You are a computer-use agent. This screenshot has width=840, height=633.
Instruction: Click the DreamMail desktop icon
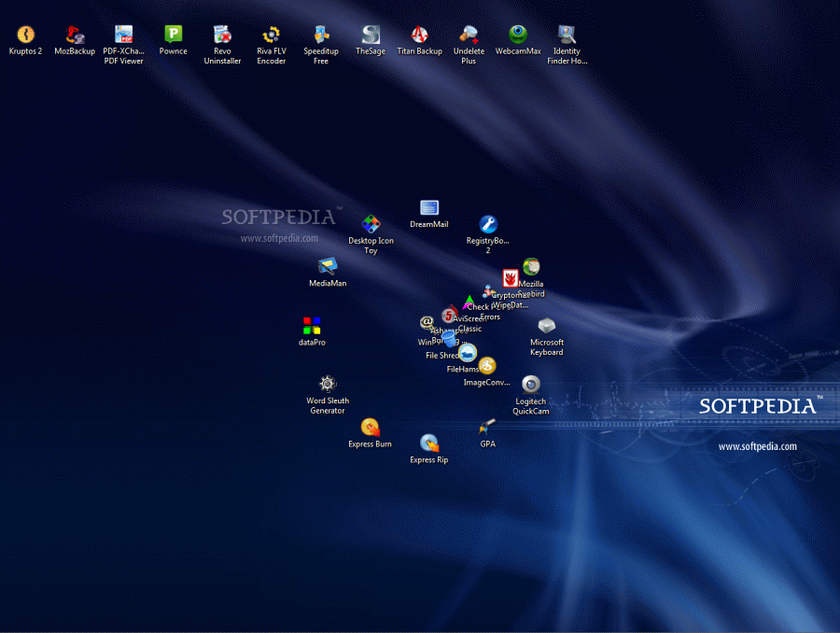click(429, 208)
